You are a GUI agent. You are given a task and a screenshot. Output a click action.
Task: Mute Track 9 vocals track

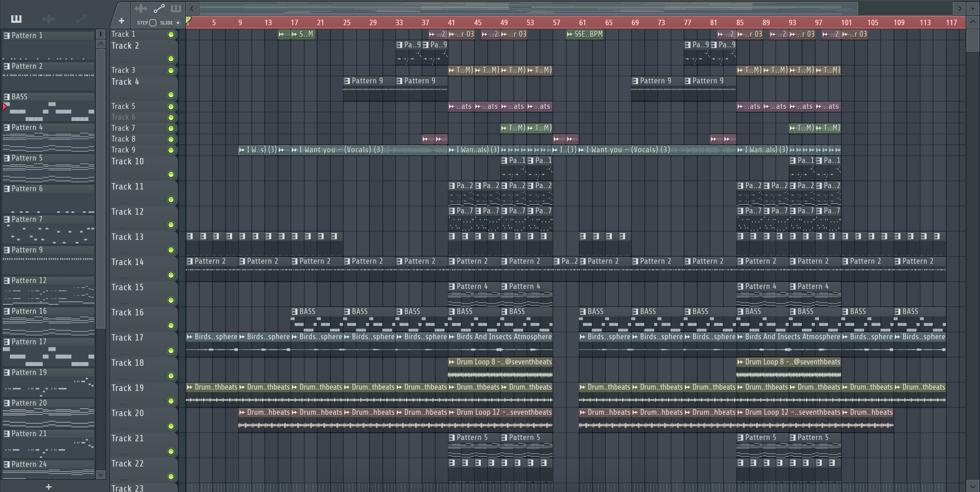(171, 150)
